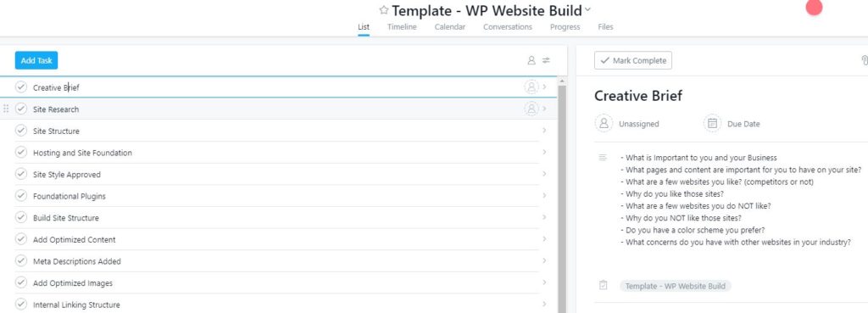The height and width of the screenshot is (313, 868).
Task: Click the Add Task button
Action: (36, 60)
